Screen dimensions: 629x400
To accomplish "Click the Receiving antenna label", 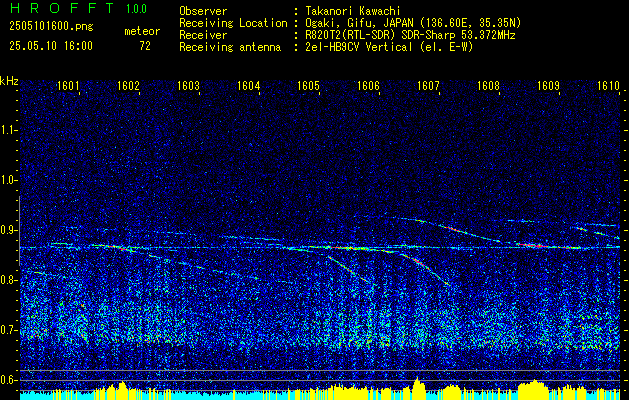I will click(230, 47).
